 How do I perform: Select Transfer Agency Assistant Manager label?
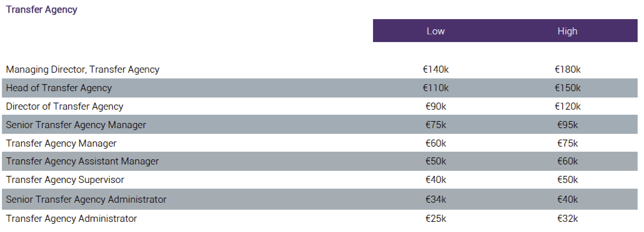point(82,161)
